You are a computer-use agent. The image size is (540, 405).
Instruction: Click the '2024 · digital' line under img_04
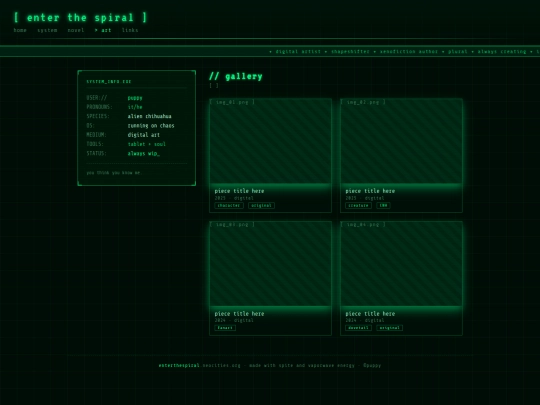pos(365,321)
